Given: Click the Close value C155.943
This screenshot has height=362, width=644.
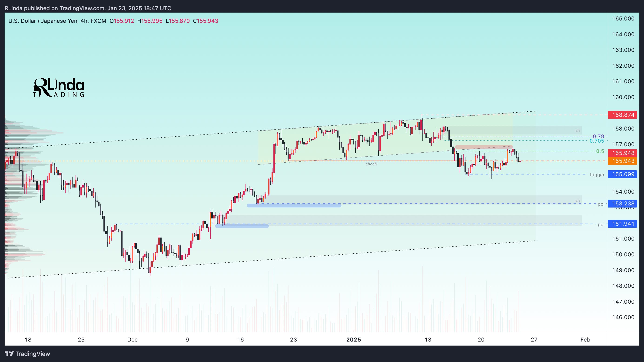Looking at the screenshot, I should pyautogui.click(x=206, y=21).
